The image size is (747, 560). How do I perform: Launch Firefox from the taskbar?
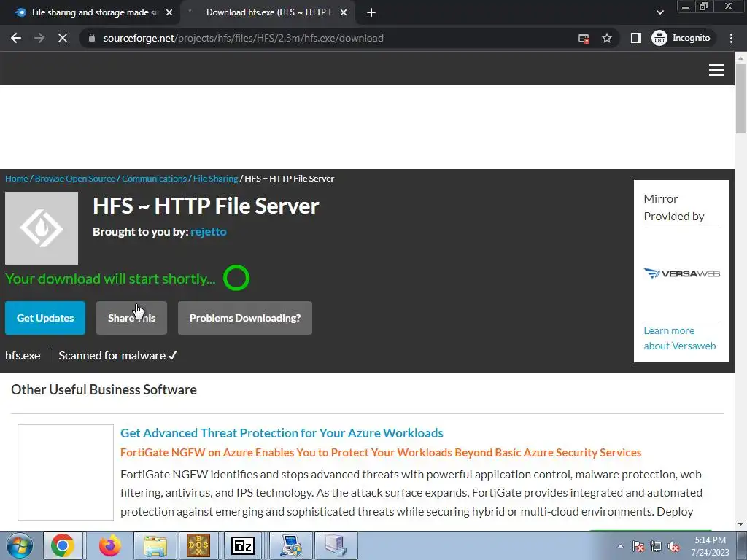click(109, 545)
